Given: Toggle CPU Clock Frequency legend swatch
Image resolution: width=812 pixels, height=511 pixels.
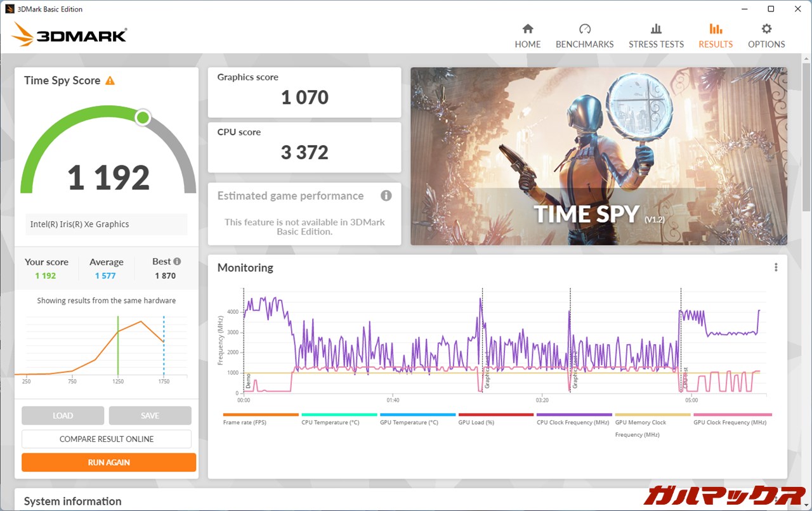Looking at the screenshot, I should tap(574, 415).
